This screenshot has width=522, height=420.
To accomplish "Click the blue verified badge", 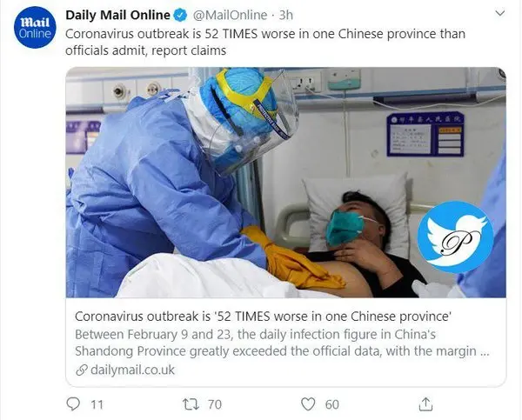I will pyautogui.click(x=181, y=16).
